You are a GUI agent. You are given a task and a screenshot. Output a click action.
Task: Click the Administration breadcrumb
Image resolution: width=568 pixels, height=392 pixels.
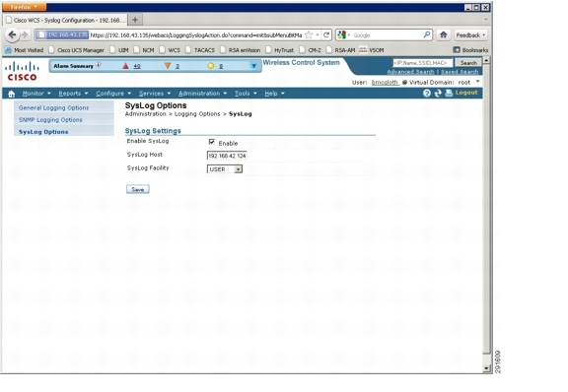coord(145,113)
